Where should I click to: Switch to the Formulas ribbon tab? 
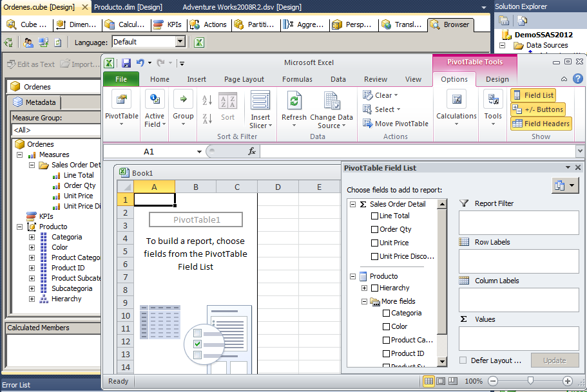click(x=297, y=79)
